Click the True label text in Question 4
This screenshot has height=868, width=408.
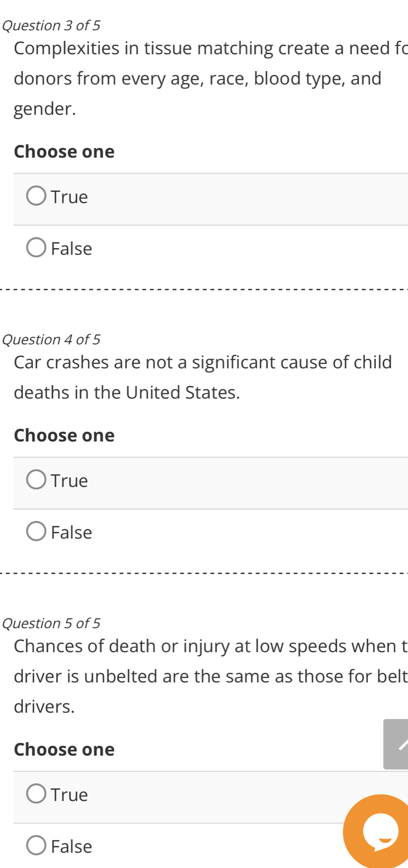click(70, 481)
